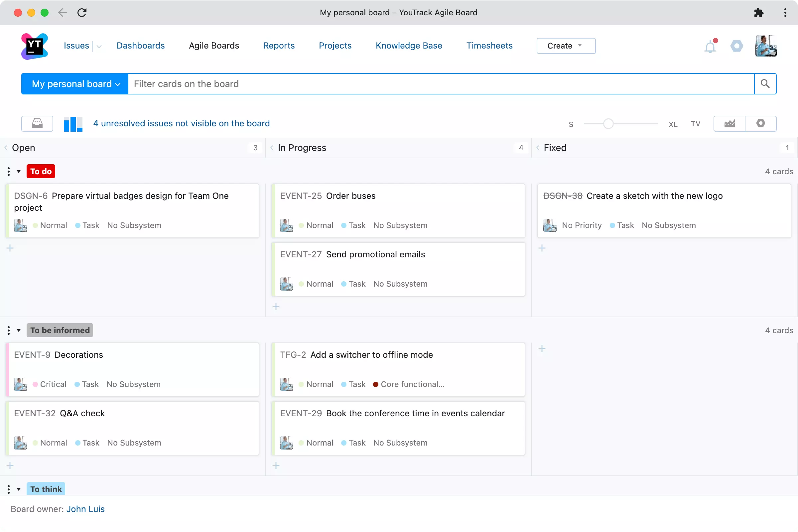The width and height of the screenshot is (798, 532).
Task: Click the cumulative flow diagram icon
Action: click(731, 123)
